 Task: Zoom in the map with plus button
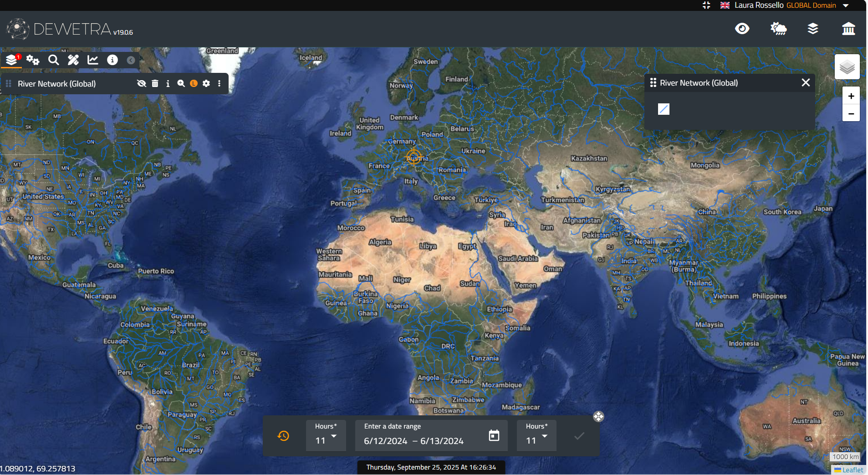tap(851, 96)
